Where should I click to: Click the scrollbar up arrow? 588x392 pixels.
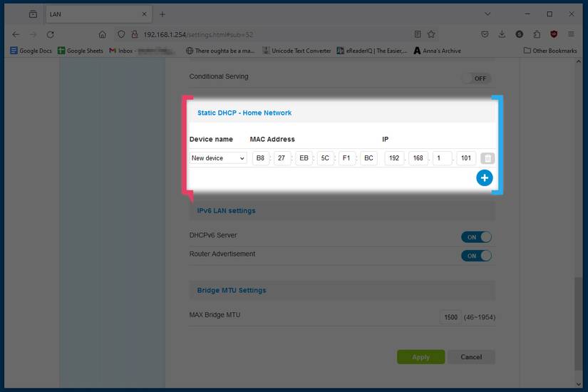[x=578, y=61]
